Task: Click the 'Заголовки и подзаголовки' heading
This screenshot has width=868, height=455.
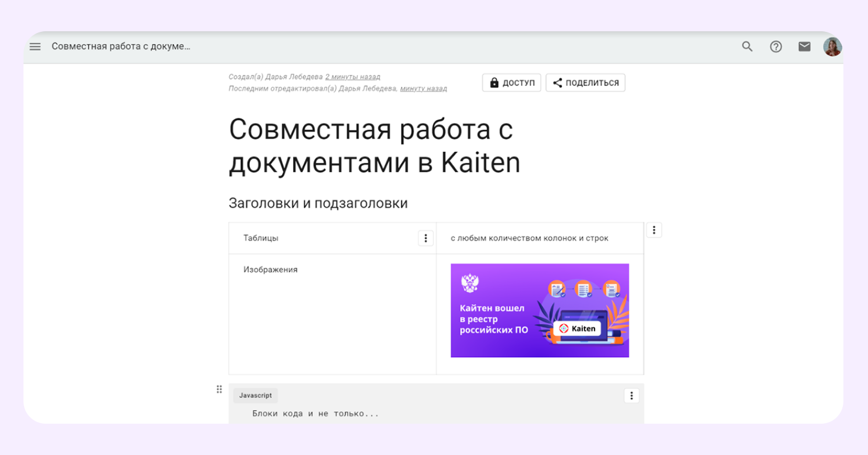Action: click(x=318, y=203)
